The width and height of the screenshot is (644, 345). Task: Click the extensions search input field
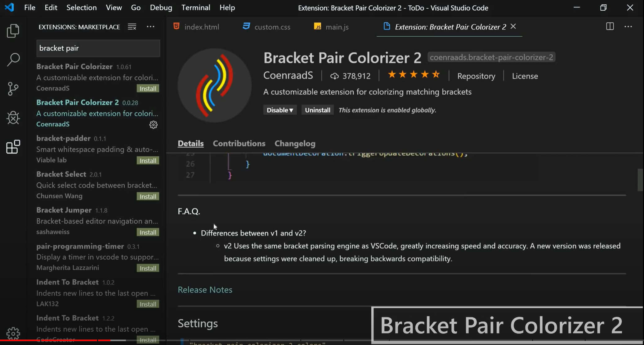[x=98, y=48]
